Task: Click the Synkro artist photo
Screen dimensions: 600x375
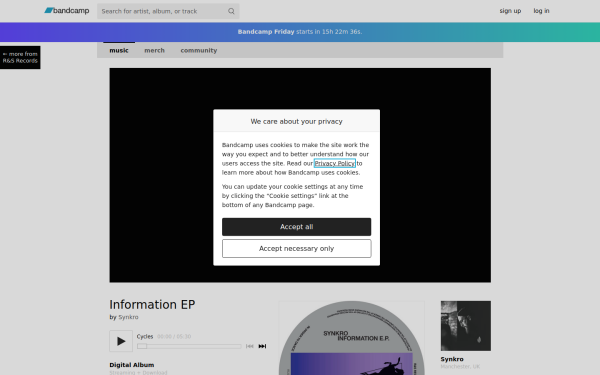Action: (x=466, y=326)
